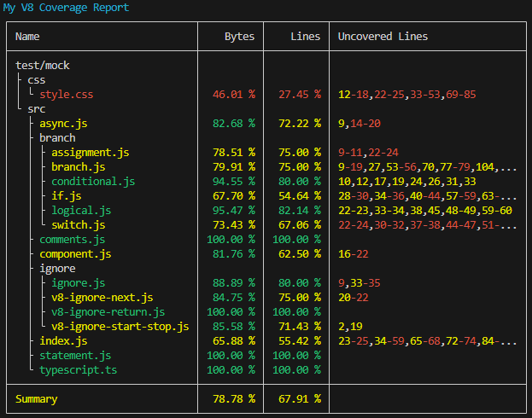Click the typescript.ts file name
532x418 pixels.
coord(78,370)
